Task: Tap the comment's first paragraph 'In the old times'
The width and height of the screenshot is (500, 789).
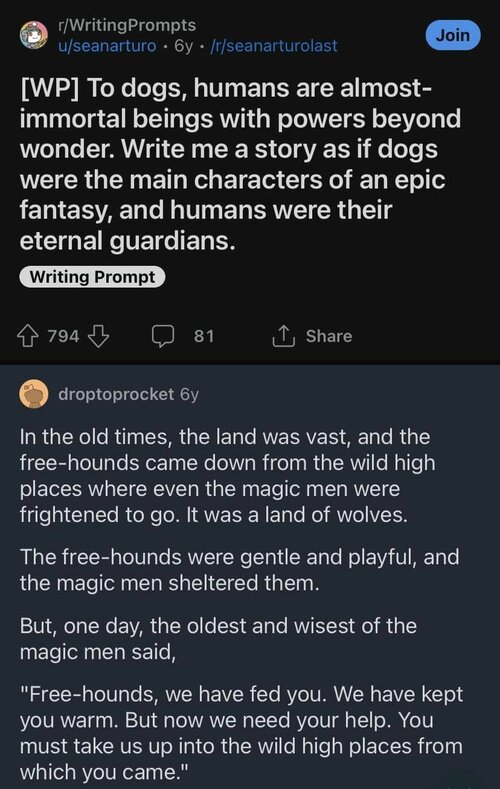Action: tap(227, 476)
